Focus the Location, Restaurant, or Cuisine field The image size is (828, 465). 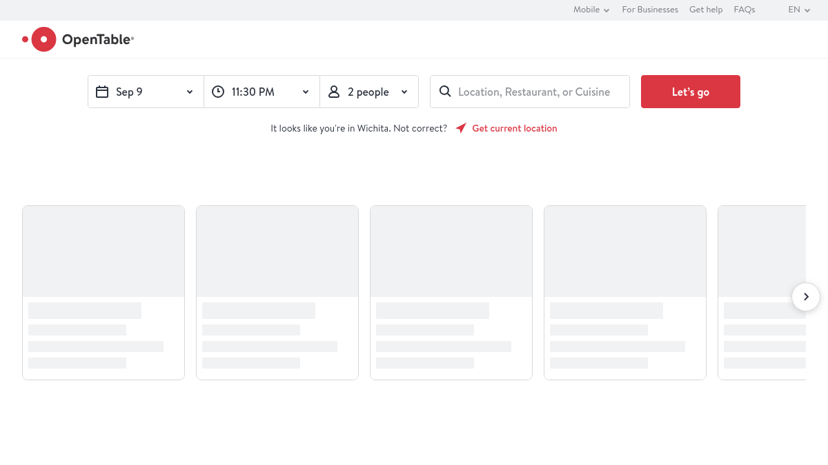click(x=530, y=92)
